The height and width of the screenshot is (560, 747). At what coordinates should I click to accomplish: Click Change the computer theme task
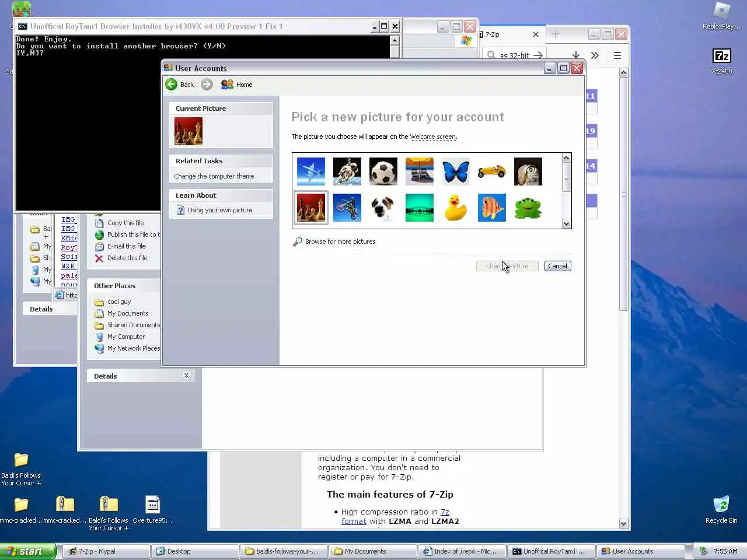click(214, 176)
